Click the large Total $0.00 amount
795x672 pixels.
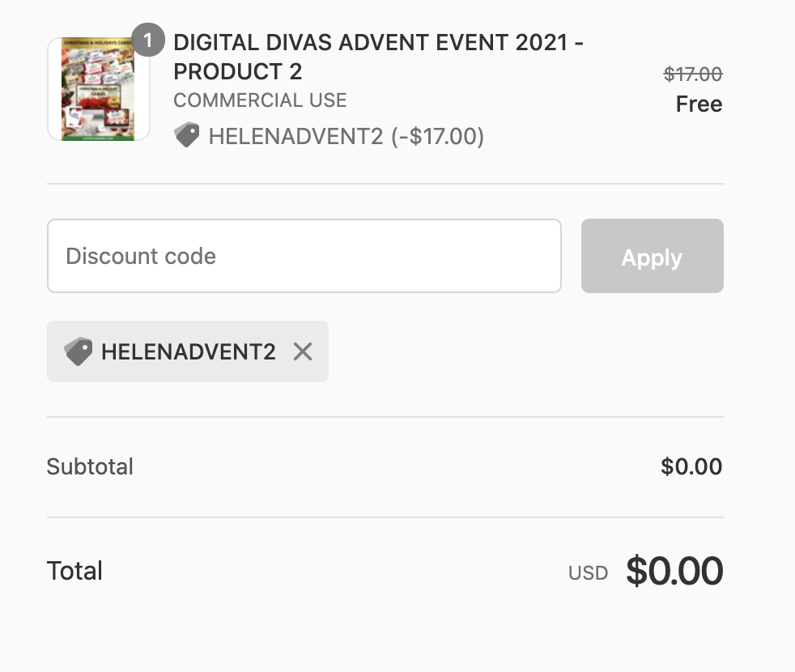[674, 571]
